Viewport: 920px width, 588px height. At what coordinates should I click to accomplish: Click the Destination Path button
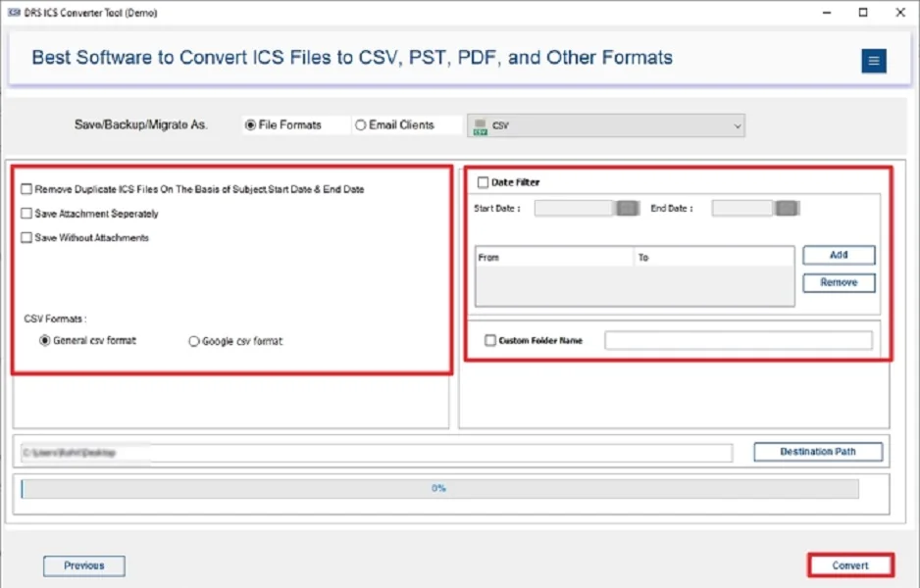click(x=817, y=452)
